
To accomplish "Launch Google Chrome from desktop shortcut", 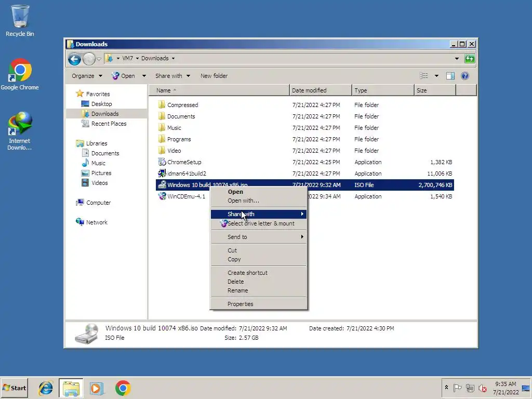I will pos(20,74).
